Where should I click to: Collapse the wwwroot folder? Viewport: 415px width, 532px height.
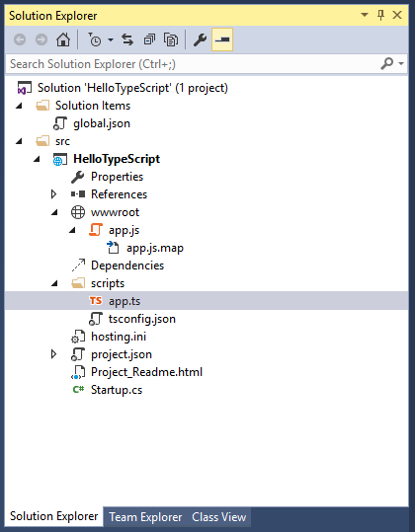tap(54, 212)
